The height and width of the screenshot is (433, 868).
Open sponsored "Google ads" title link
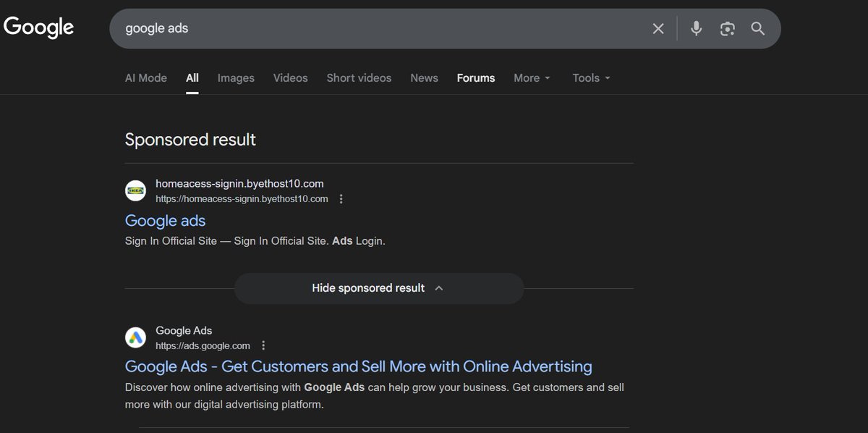pyautogui.click(x=165, y=221)
